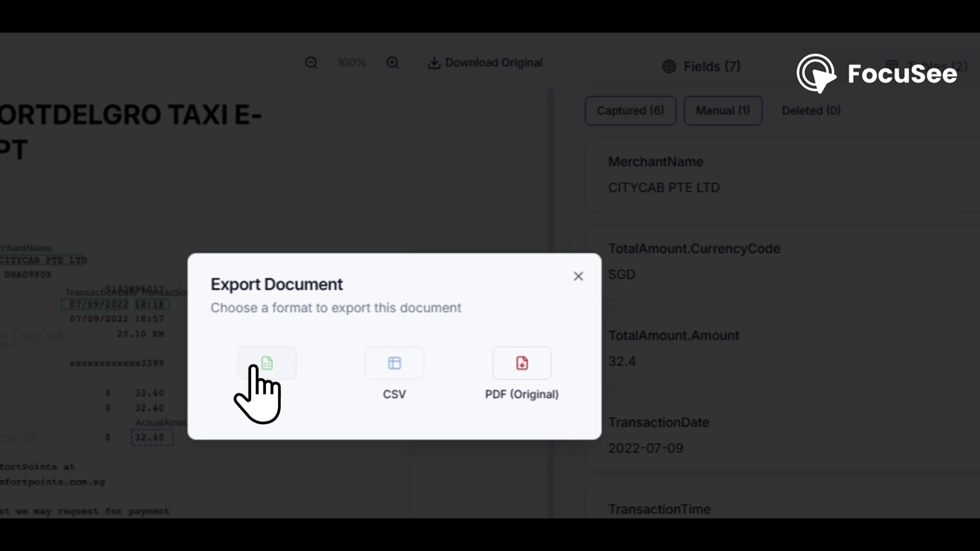
Task: Zoom in the document preview
Action: pyautogui.click(x=393, y=63)
